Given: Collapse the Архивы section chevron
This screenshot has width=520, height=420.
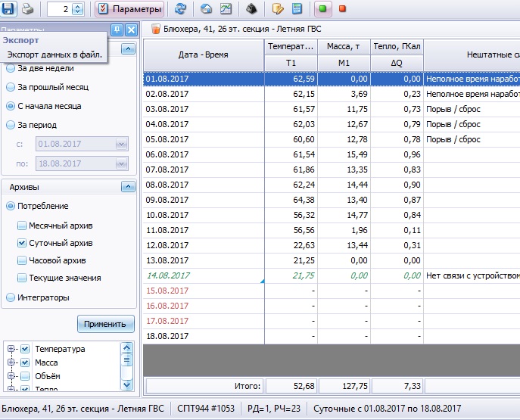Looking at the screenshot, I should pyautogui.click(x=129, y=187).
